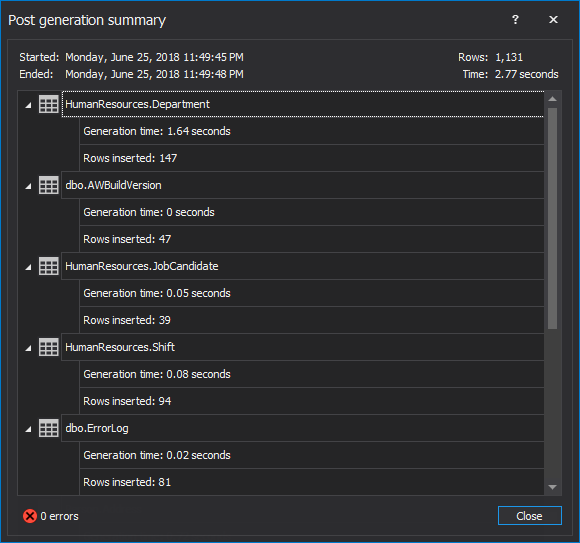The height and width of the screenshot is (543, 580).
Task: Collapse the dbo.AWBuildVersion node
Action: click(28, 186)
